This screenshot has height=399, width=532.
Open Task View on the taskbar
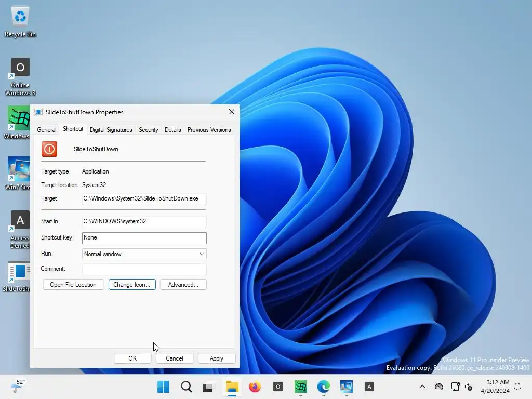coord(209,387)
